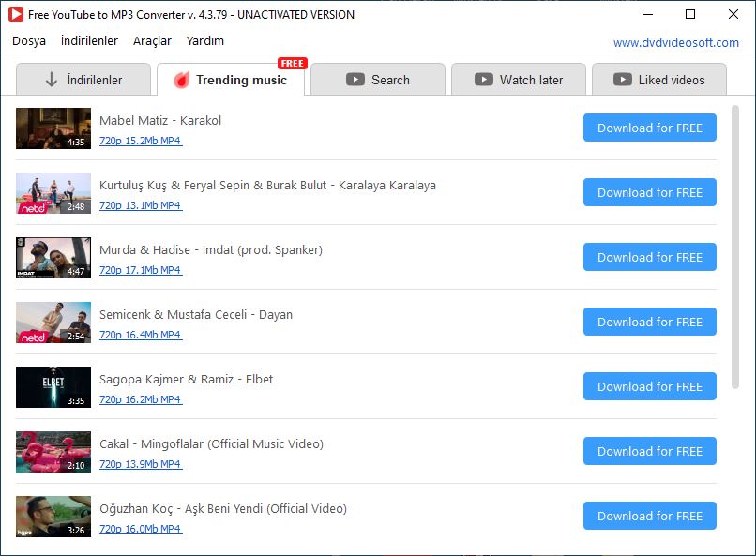The width and height of the screenshot is (756, 556).
Task: Select title Murda & Hadise - Imdat (prod. Spanker)
Action: click(x=211, y=250)
